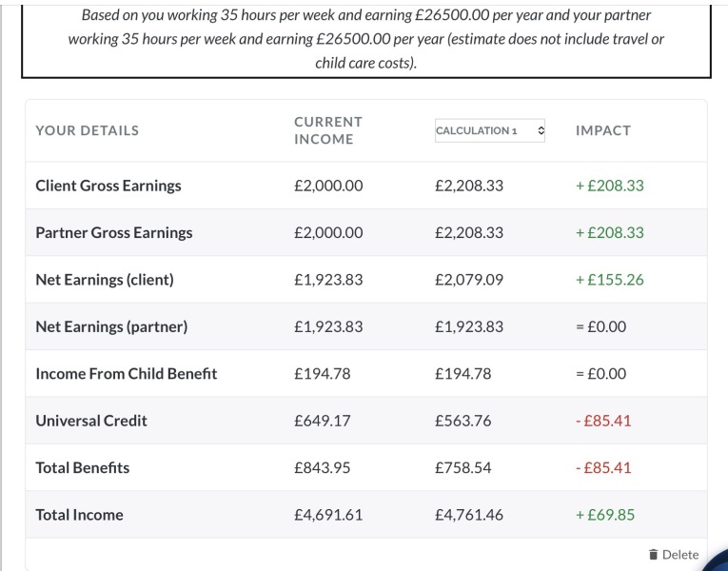Click the Total Income row label
This screenshot has width=728, height=571.
[79, 515]
